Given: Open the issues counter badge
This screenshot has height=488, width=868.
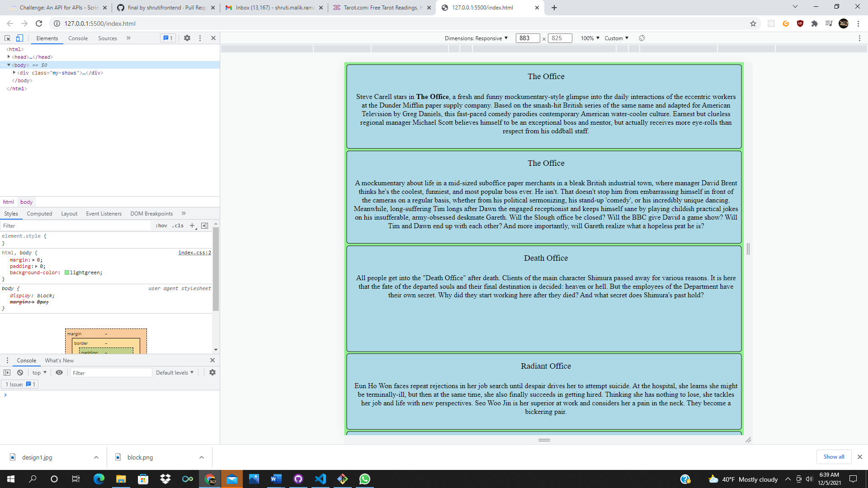Looking at the screenshot, I should point(167,38).
